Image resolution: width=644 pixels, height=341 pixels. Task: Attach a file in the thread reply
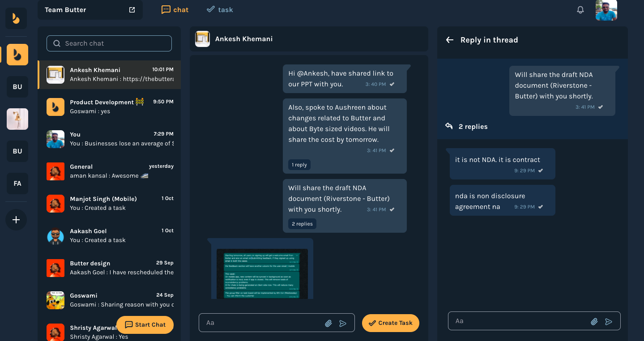click(x=594, y=321)
